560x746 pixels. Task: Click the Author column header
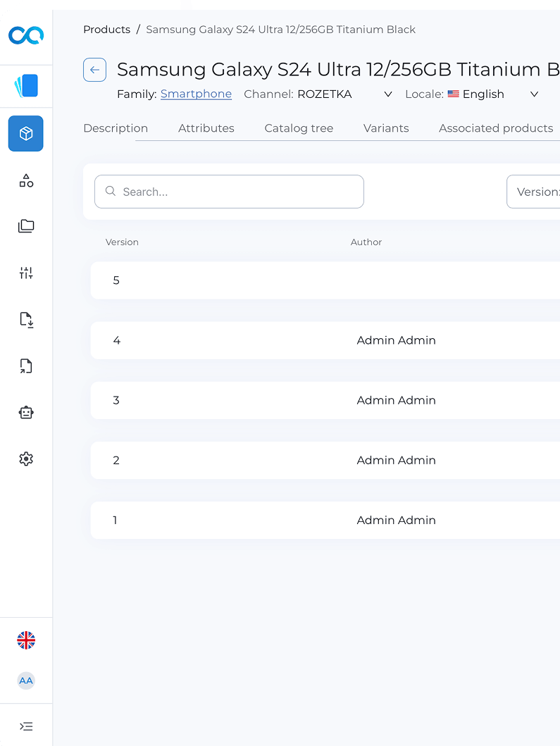(366, 242)
